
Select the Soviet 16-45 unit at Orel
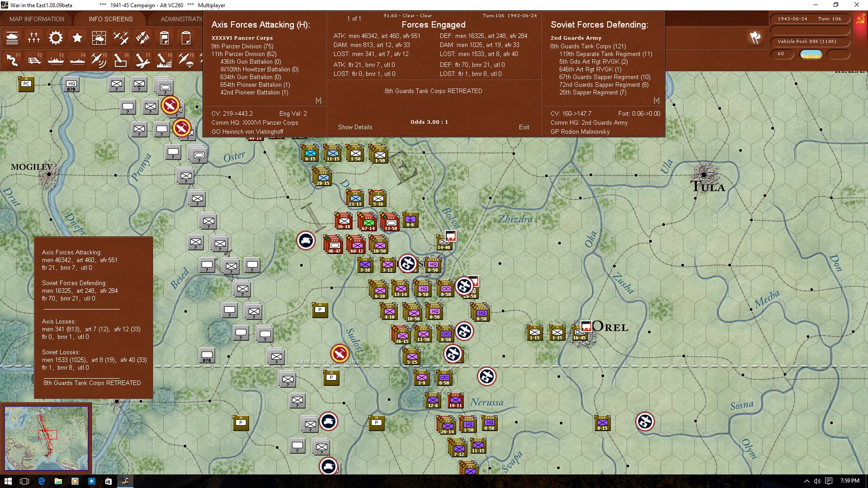(580, 332)
